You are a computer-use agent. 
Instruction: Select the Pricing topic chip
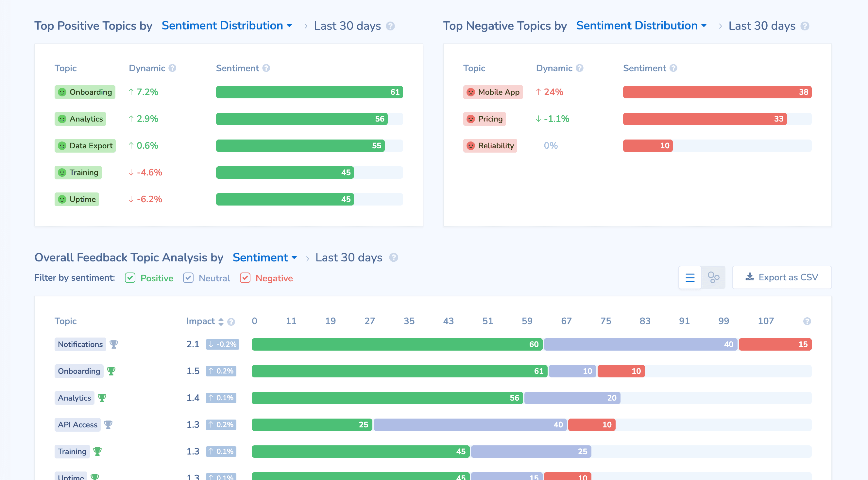[484, 119]
